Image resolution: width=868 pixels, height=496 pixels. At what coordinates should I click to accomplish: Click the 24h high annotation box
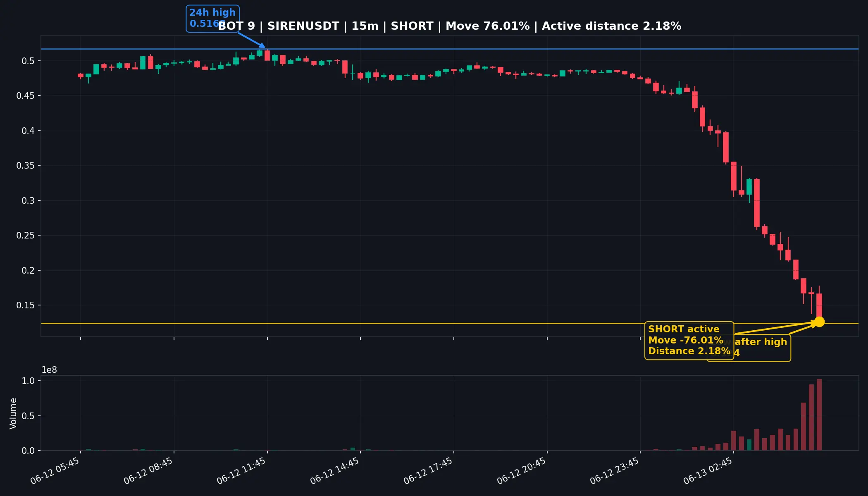pos(212,19)
